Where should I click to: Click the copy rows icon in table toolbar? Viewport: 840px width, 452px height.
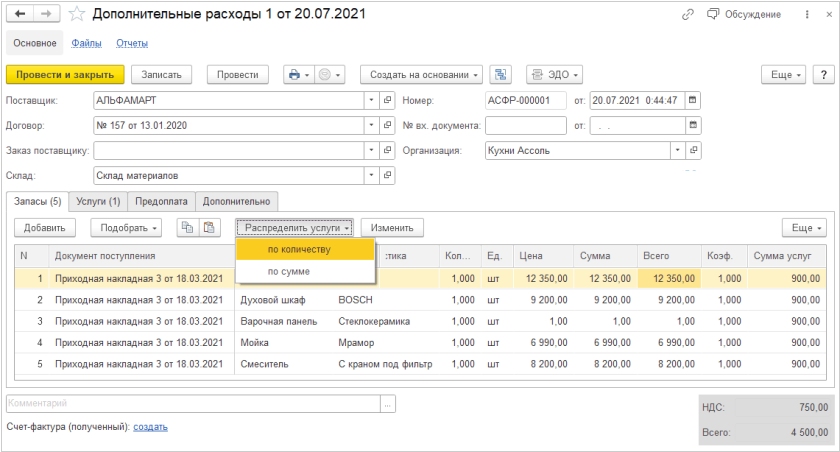(x=187, y=228)
